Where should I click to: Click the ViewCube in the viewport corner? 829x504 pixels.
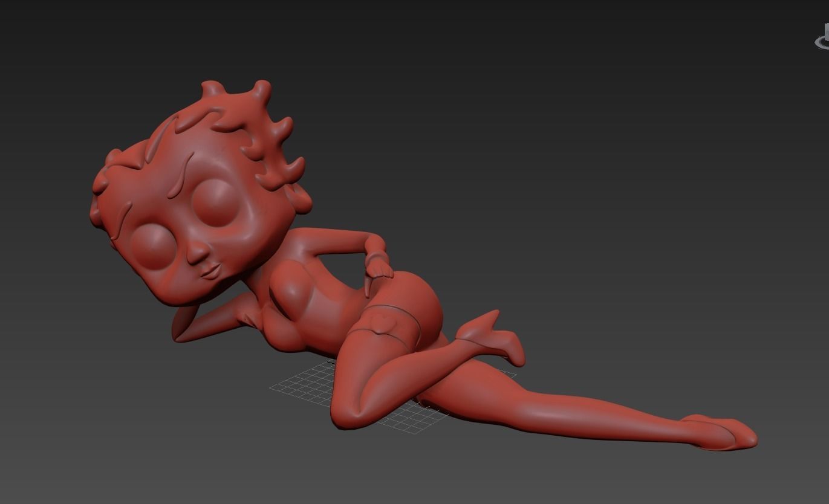point(823,37)
